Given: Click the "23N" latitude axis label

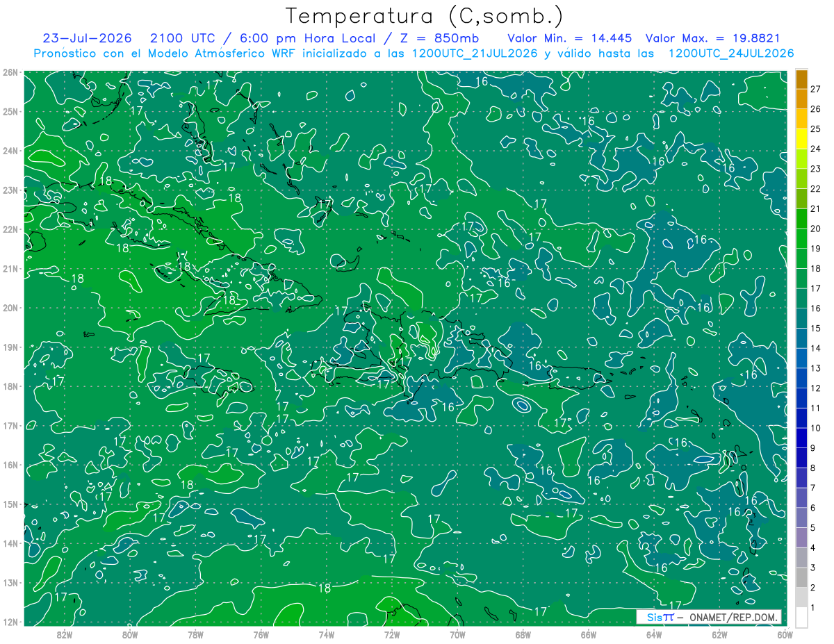Looking at the screenshot, I should (x=10, y=190).
